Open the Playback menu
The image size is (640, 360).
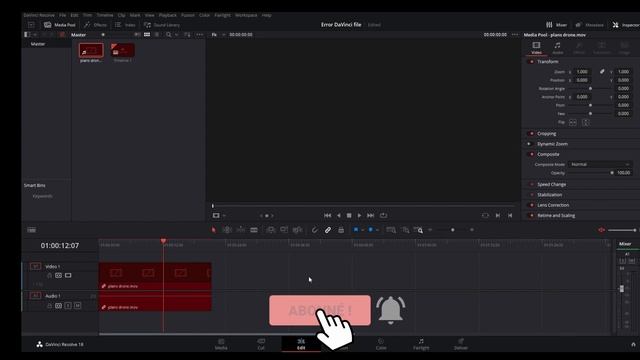(x=168, y=15)
